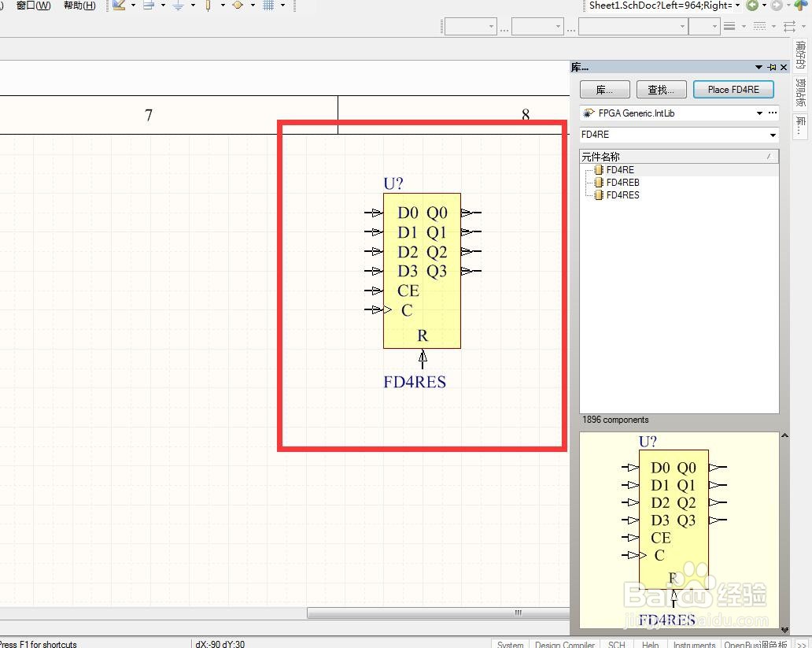The height and width of the screenshot is (648, 812).
Task: Click the 库... libraries button
Action: click(605, 90)
